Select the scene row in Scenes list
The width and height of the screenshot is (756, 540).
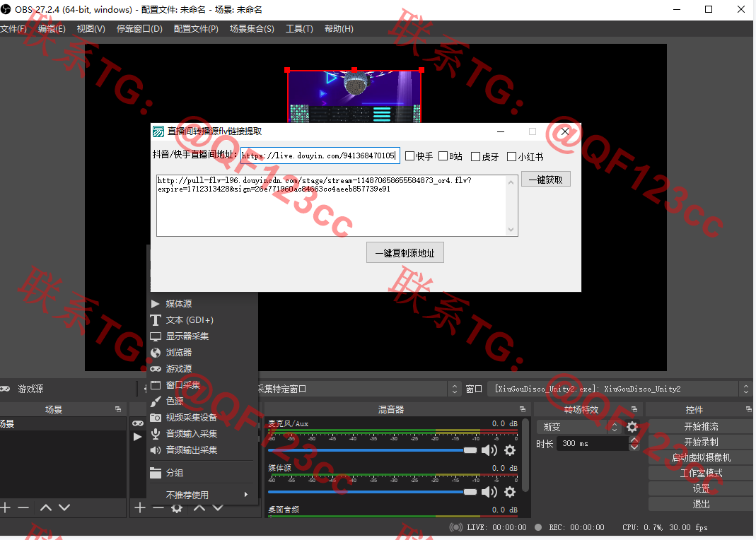coord(63,424)
